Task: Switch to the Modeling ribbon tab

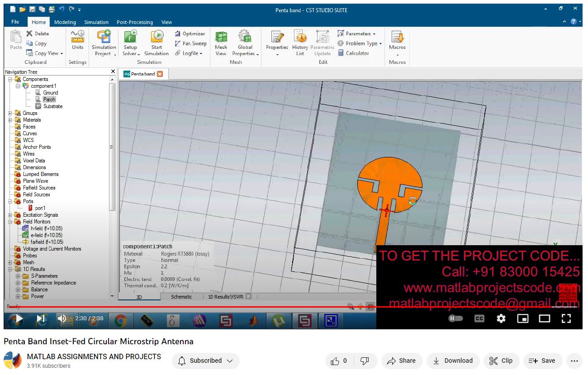Action: point(65,22)
